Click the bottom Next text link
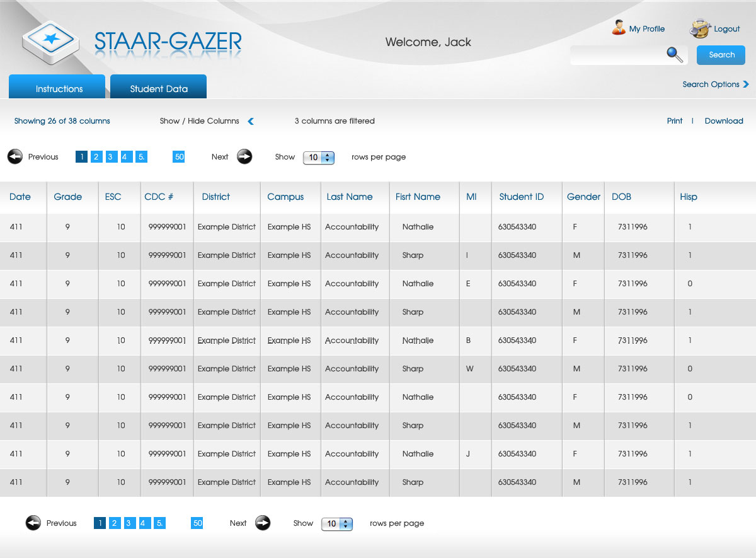The image size is (756, 558). coord(238,523)
